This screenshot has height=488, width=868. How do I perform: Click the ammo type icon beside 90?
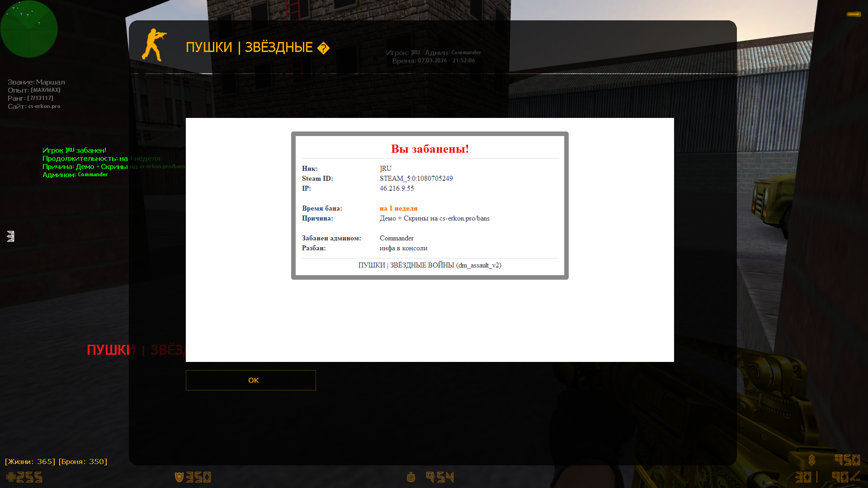855,476
